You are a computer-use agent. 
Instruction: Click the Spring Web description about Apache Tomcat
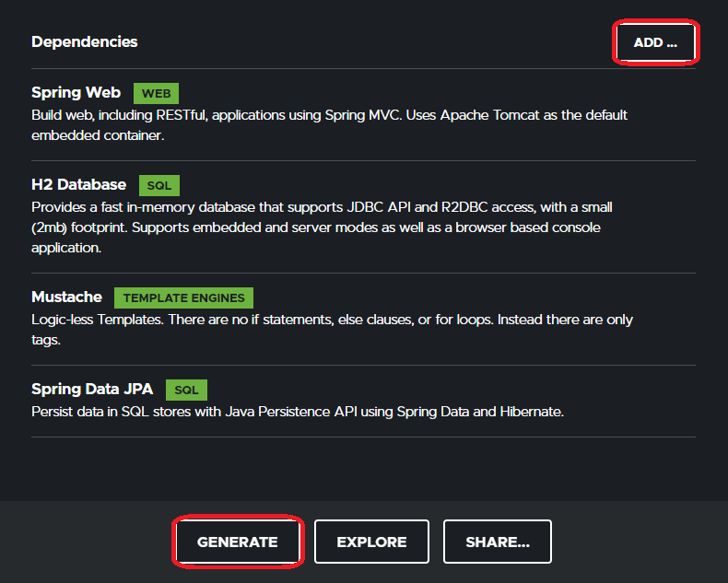329,125
